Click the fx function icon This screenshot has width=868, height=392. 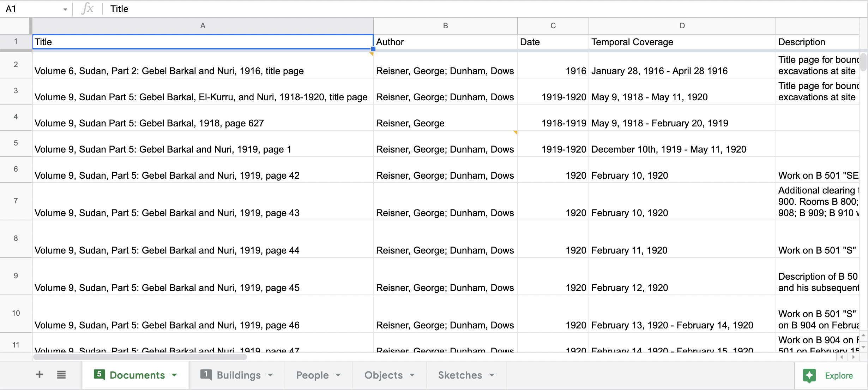(87, 8)
